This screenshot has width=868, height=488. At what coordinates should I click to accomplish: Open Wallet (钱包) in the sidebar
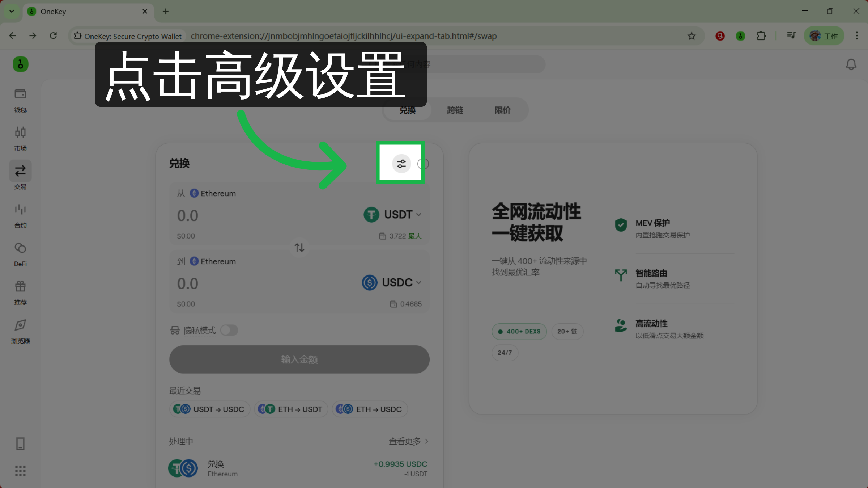pyautogui.click(x=20, y=101)
